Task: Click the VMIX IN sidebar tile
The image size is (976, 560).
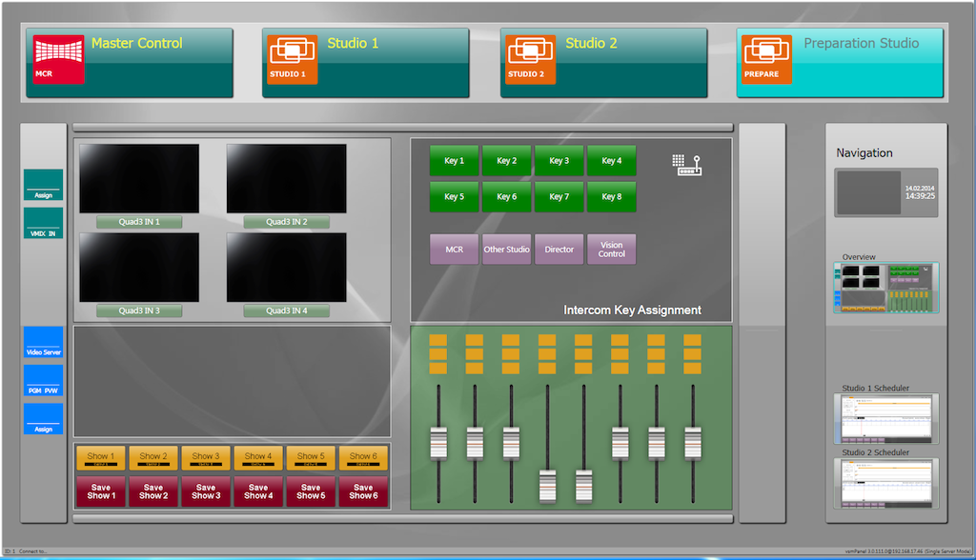Action: click(x=44, y=223)
